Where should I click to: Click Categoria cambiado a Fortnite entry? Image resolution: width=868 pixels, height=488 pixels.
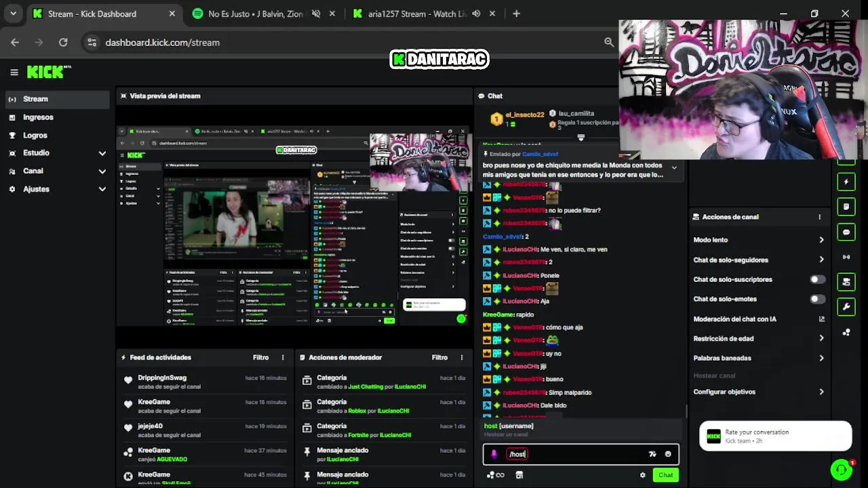coord(384,430)
